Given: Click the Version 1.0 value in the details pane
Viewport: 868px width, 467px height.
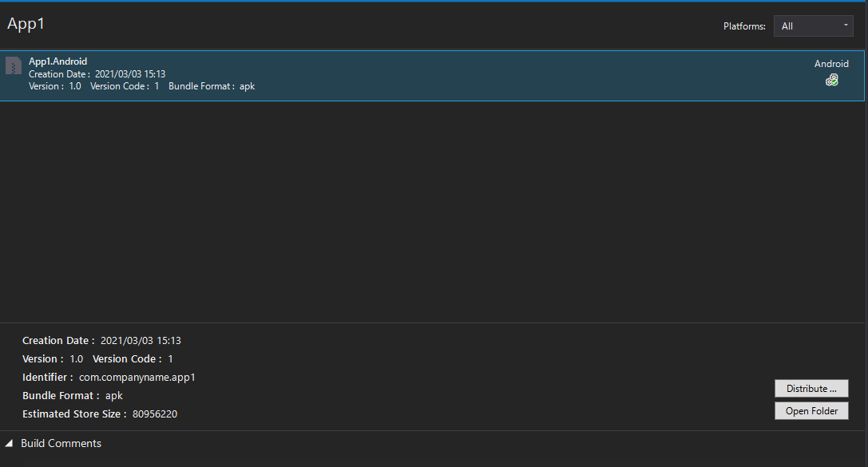Looking at the screenshot, I should click(x=77, y=359).
